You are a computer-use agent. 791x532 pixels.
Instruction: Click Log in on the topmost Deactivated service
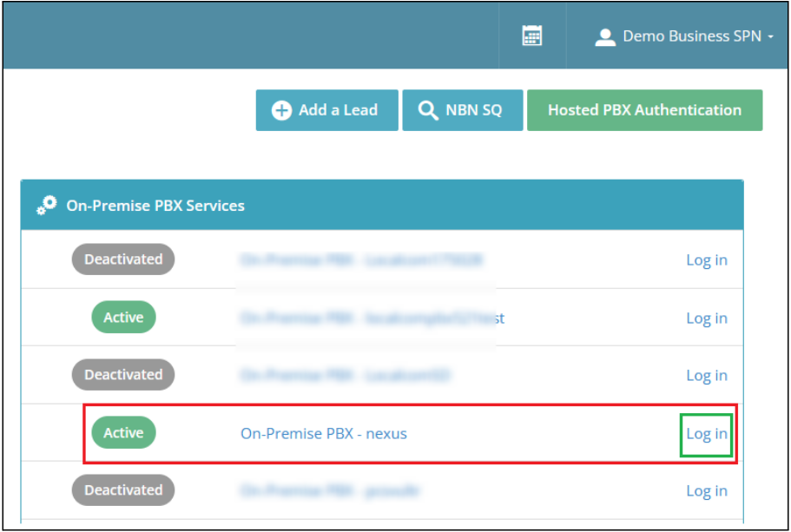click(x=706, y=259)
